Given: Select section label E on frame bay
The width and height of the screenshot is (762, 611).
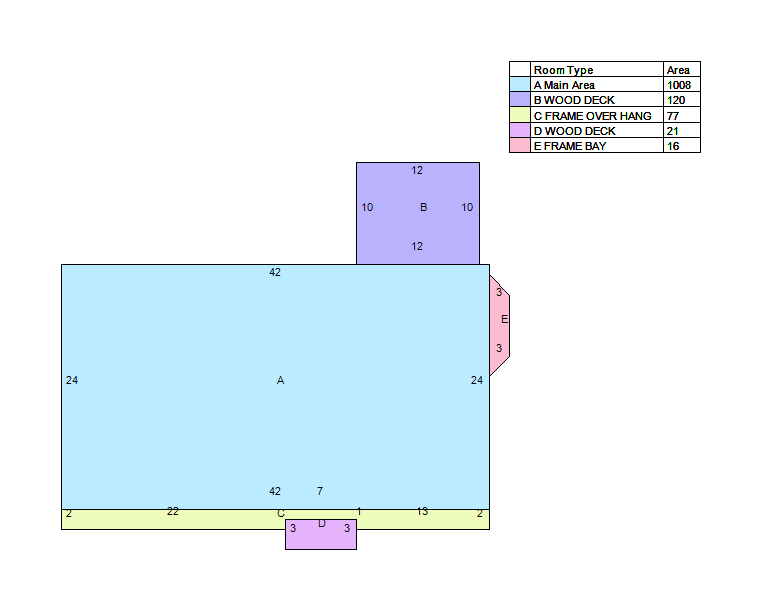Looking at the screenshot, I should [x=504, y=319].
